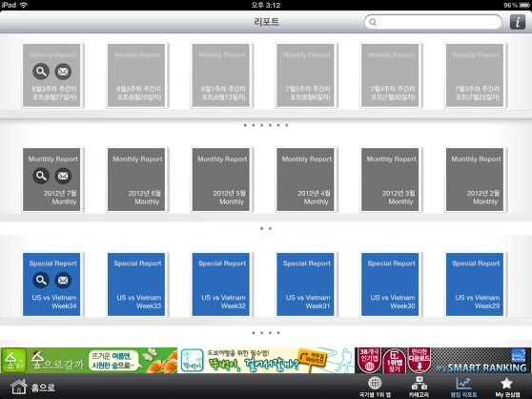Tap the mail icon on Special Report Week34
Image resolution: width=532 pixels, height=399 pixels.
[63, 280]
